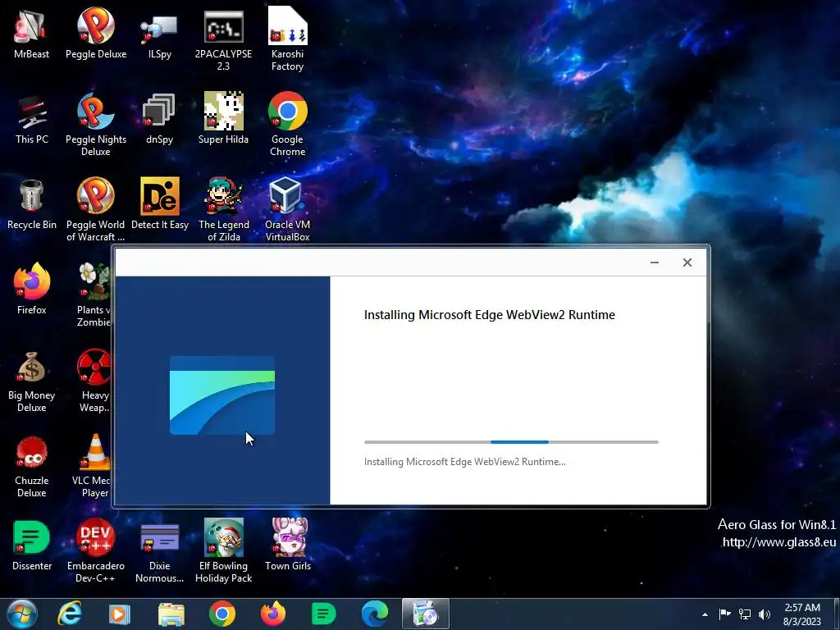Screen dimensions: 840x630
Task: Select the Karoshi Factory icon
Action: click(287, 39)
